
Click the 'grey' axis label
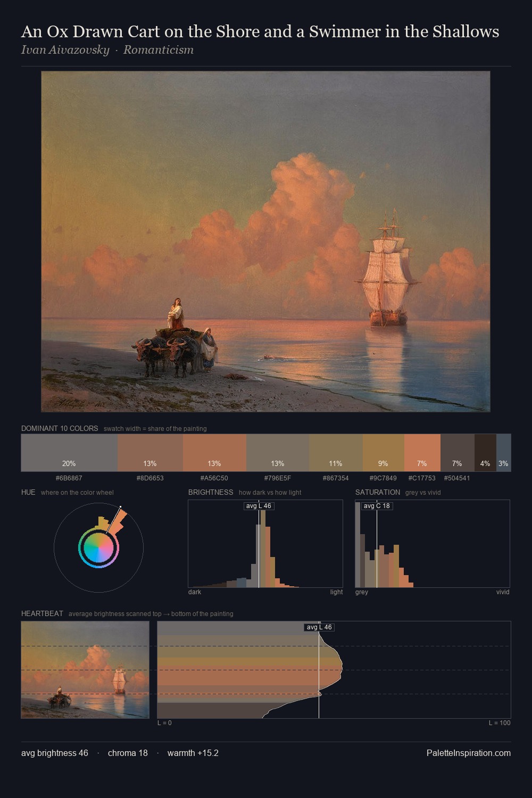coord(362,592)
